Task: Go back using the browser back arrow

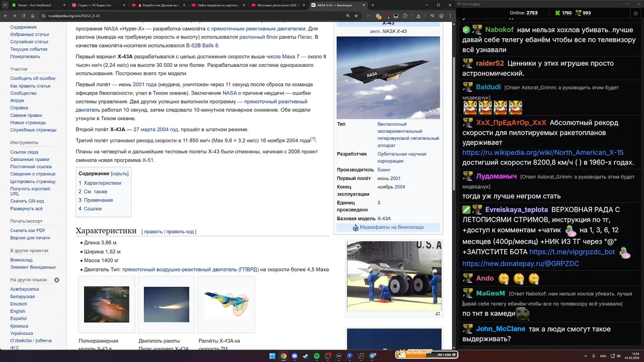Action: 6,16
